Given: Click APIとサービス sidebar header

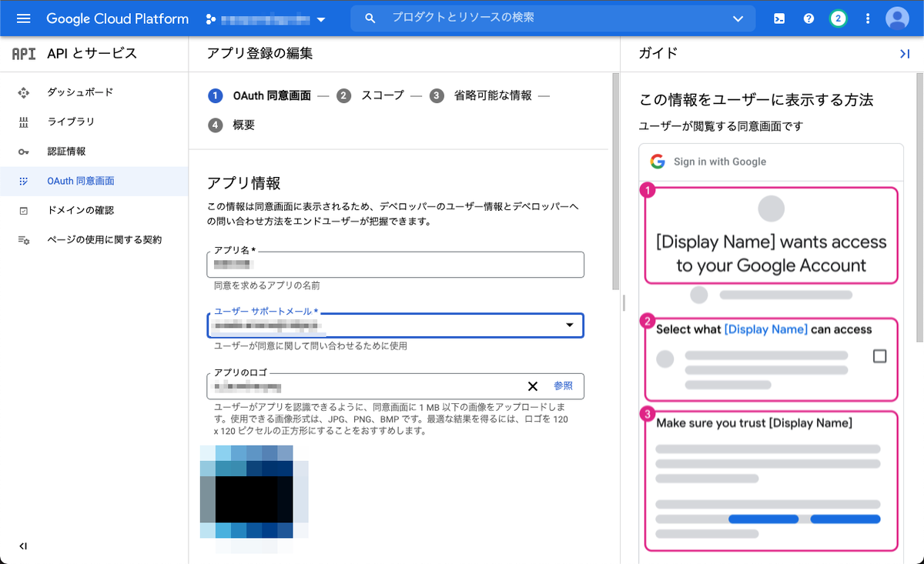Looking at the screenshot, I should pos(92,53).
